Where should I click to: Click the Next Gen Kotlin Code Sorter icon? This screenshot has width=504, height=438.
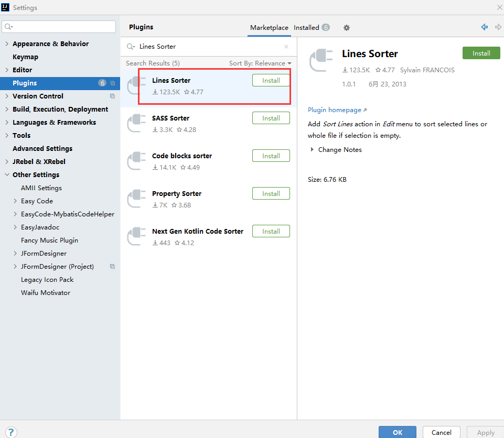pos(136,236)
